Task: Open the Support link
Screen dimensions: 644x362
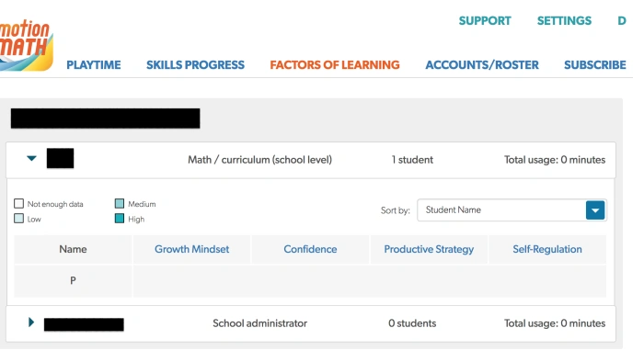Action: (x=485, y=21)
